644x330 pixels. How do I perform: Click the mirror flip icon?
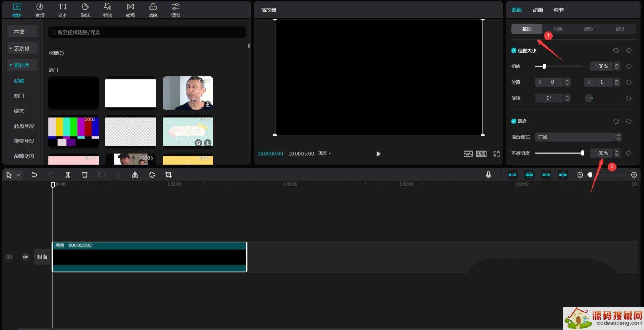click(135, 175)
